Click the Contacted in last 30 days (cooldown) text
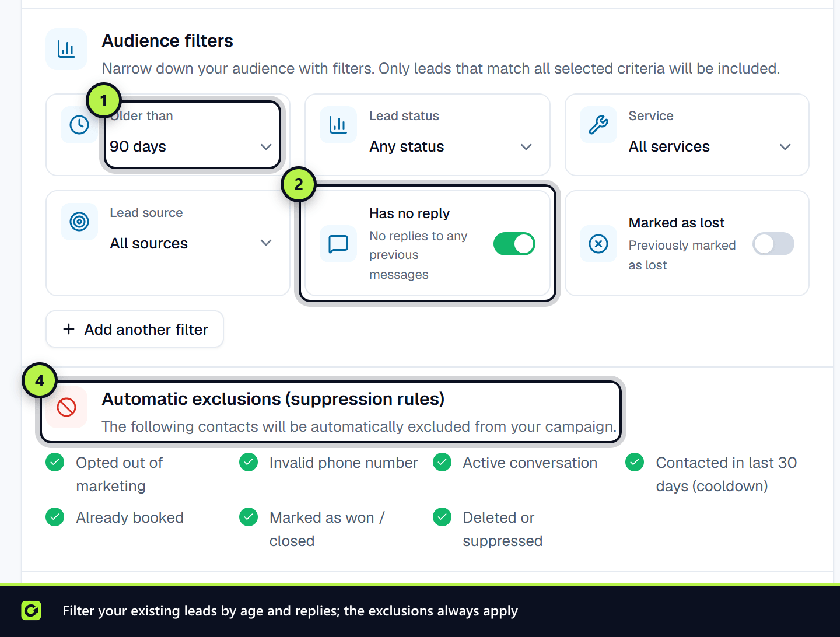Viewport: 840px width, 637px height. pyautogui.click(x=726, y=474)
